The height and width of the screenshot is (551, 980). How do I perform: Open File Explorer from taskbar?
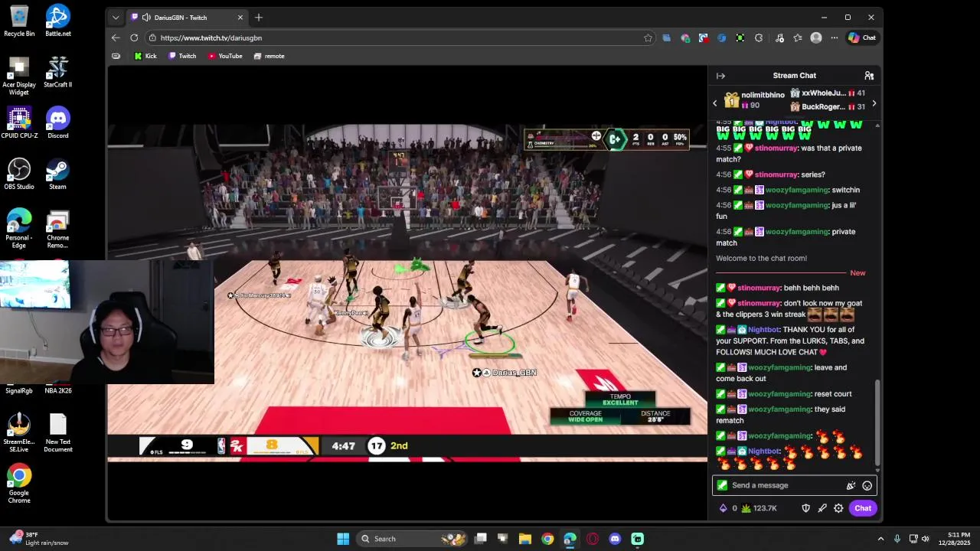pos(525,539)
